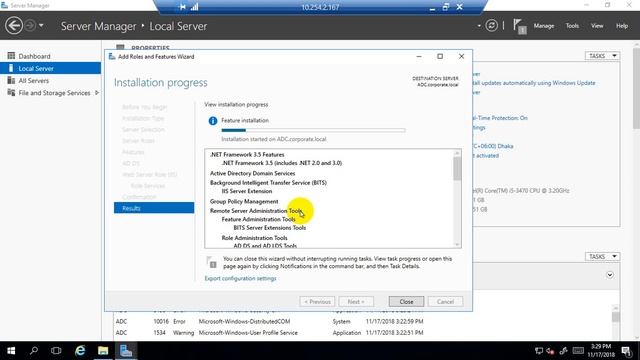
Task: Open the Events TASKS dropdown
Action: (602, 256)
